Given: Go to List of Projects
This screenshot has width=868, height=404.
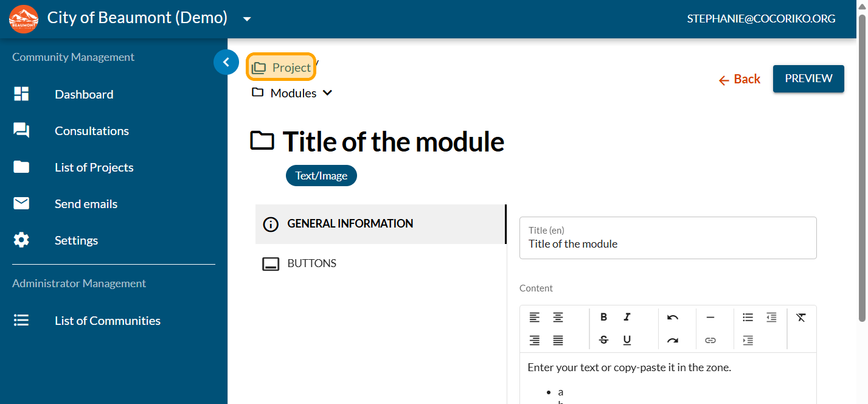Looking at the screenshot, I should pos(94,167).
